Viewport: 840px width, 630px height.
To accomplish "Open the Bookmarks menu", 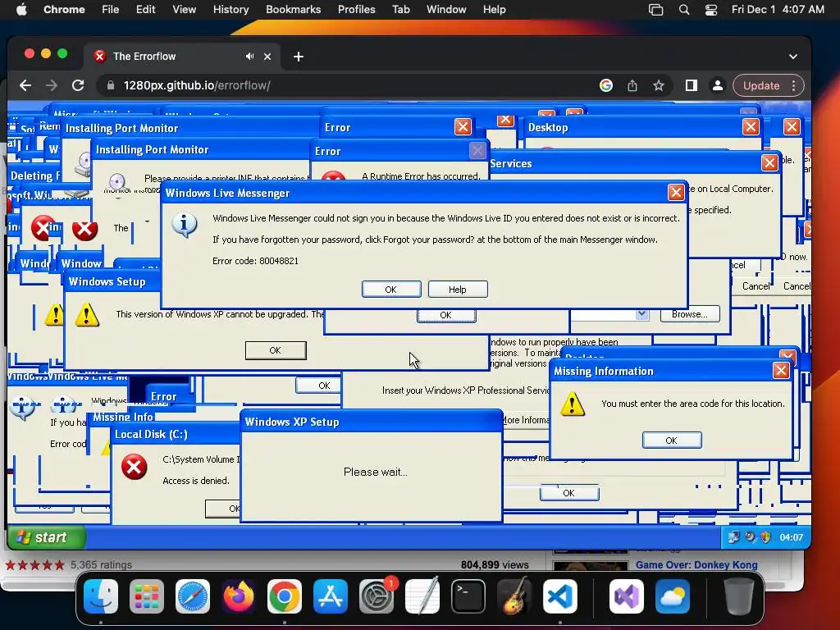I will pyautogui.click(x=293, y=10).
